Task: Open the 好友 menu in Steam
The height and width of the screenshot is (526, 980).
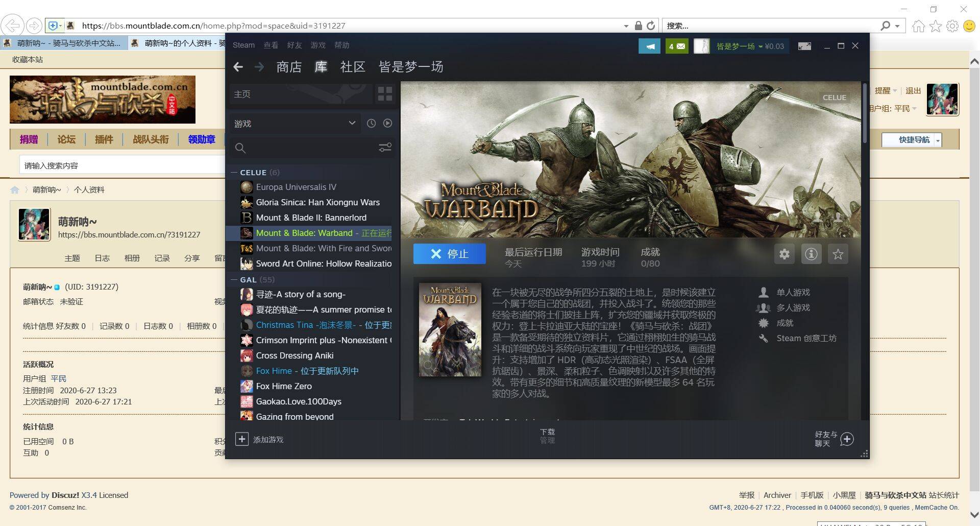Action: click(x=295, y=45)
